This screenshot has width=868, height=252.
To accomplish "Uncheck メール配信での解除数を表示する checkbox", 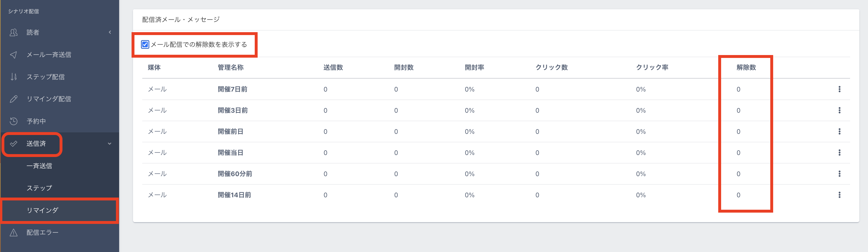I will pos(145,45).
